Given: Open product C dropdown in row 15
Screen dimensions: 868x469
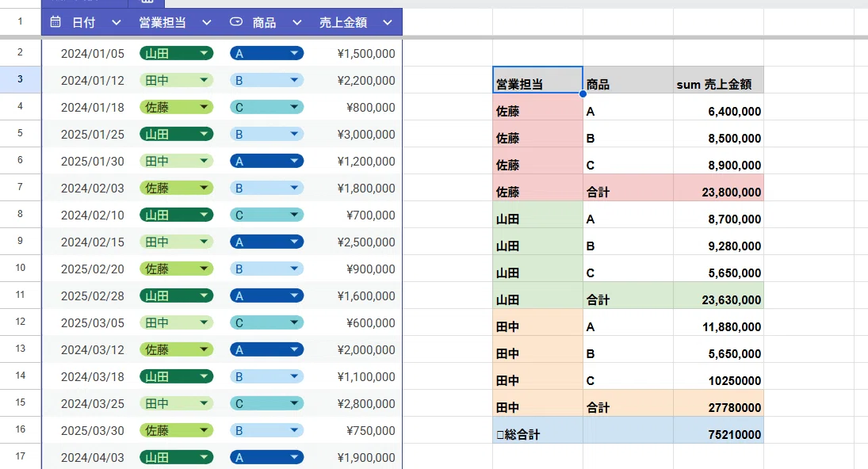Looking at the screenshot, I should click(266, 403).
